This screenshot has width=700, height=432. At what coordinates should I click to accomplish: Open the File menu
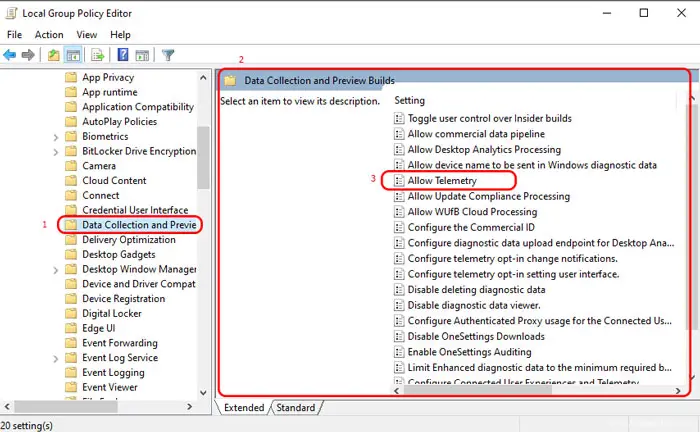coord(14,35)
